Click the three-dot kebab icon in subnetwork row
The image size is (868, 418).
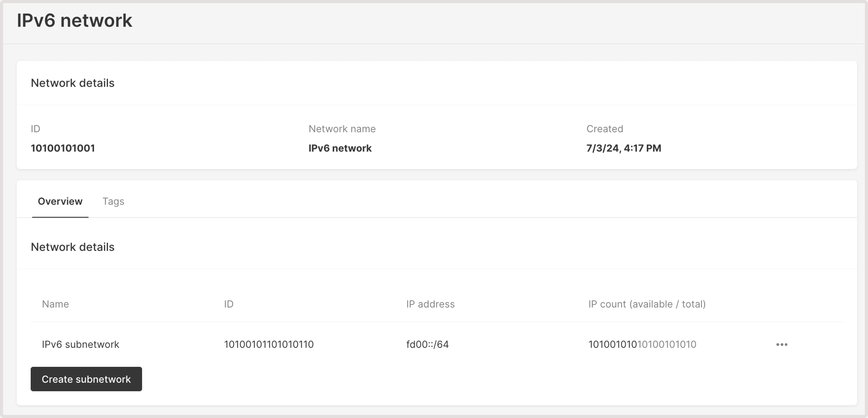tap(782, 344)
